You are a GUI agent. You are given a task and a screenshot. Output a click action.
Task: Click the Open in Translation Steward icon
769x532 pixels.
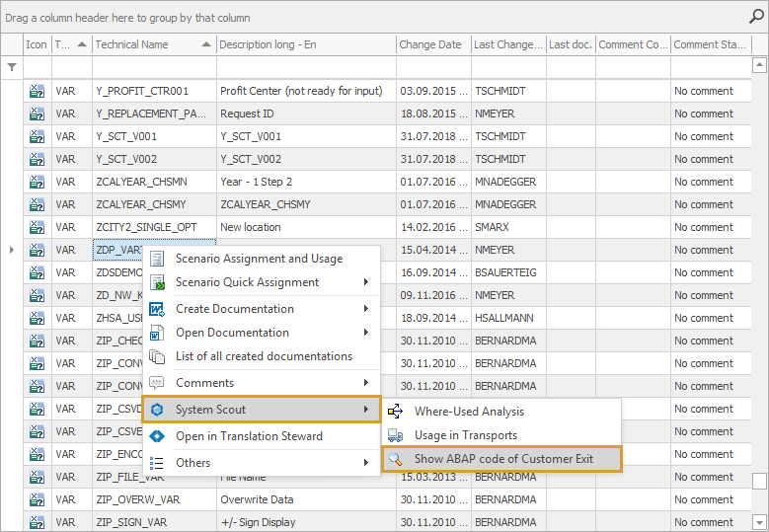[x=157, y=436]
